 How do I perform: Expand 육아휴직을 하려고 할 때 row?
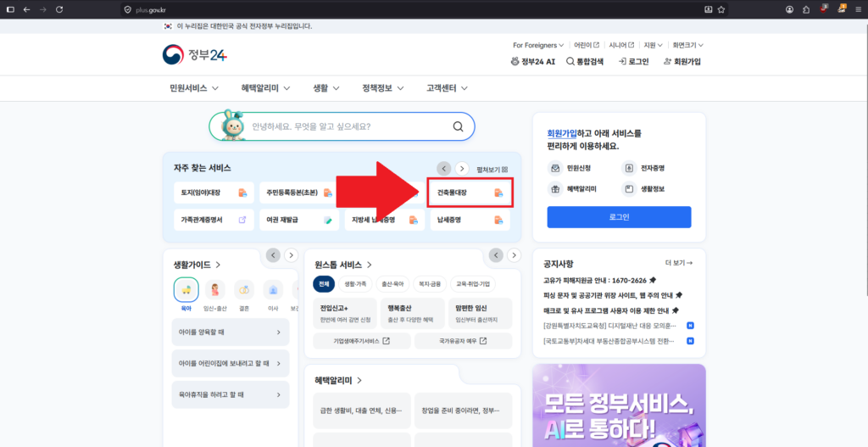(x=231, y=395)
